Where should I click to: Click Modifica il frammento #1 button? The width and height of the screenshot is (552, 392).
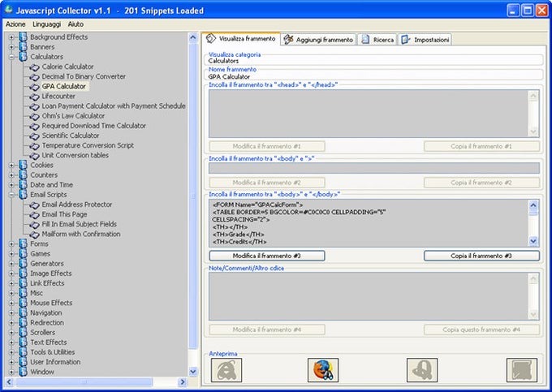point(267,146)
